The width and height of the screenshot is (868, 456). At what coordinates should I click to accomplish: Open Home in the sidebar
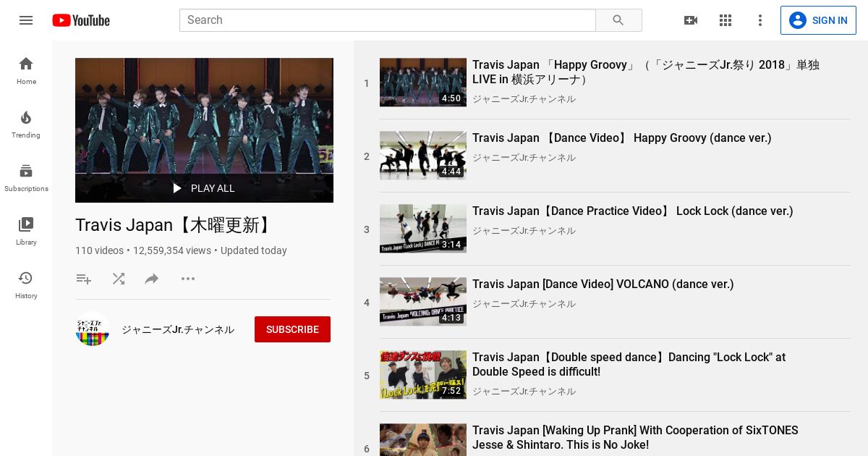click(26, 70)
